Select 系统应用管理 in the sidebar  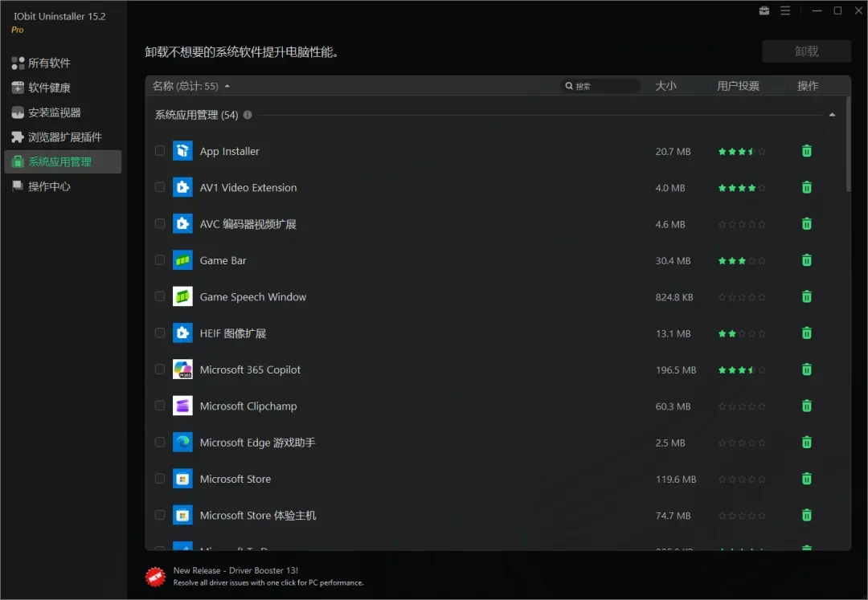click(63, 161)
